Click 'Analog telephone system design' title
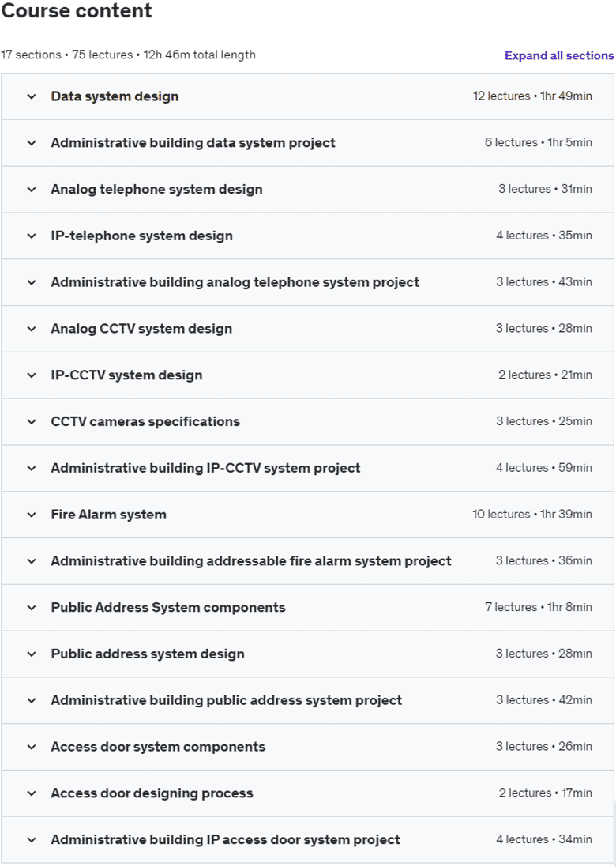 coord(156,189)
